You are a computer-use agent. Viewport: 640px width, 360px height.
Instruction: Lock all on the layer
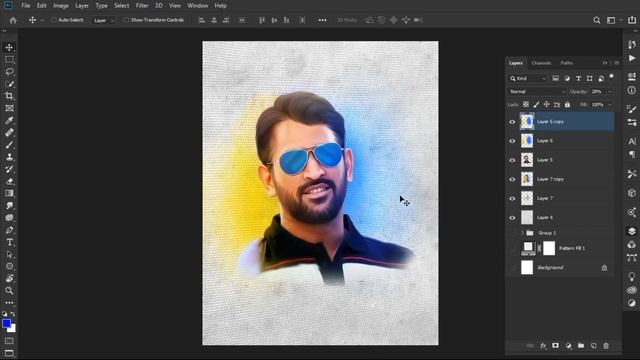click(x=567, y=105)
